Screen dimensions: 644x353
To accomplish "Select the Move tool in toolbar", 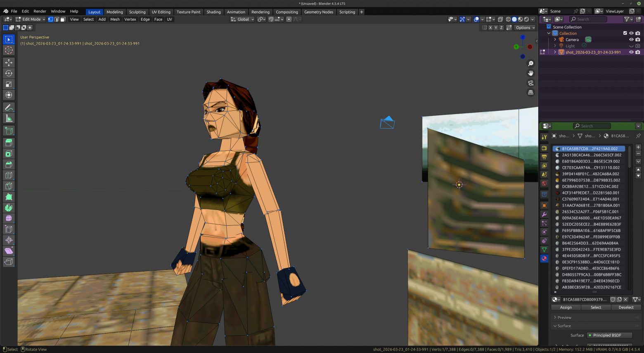I will pyautogui.click(x=9, y=62).
